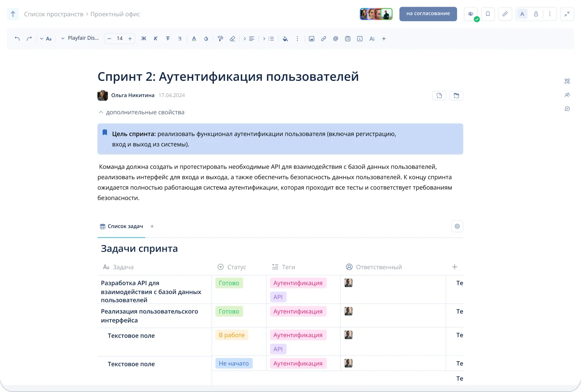Toggle the A edit mode button
Screen dimensions: 581x392
[522, 14]
